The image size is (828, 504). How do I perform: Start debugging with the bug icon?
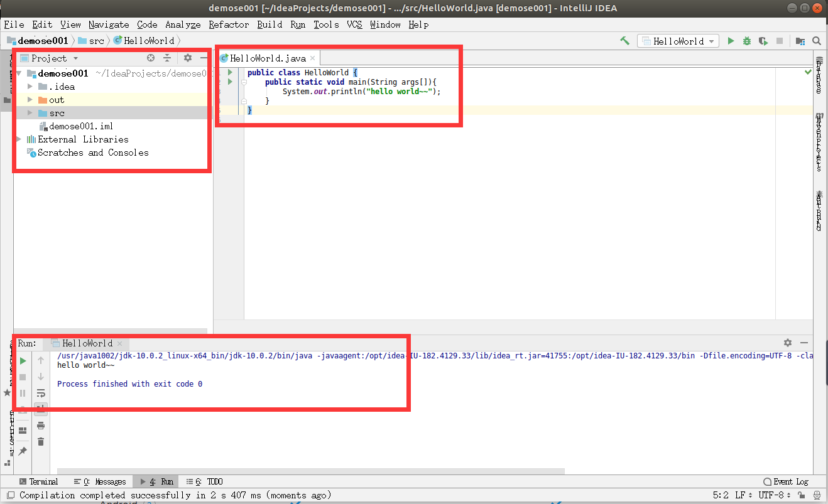point(747,41)
